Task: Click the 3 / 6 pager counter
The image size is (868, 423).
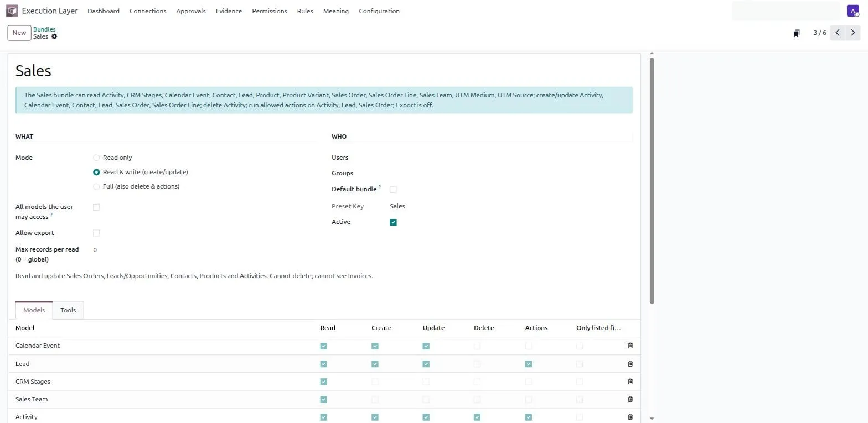Action: (820, 33)
